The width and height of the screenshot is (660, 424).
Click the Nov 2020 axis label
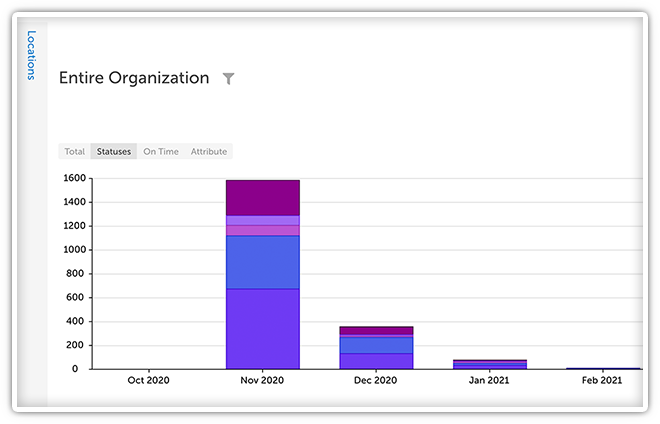tap(262, 381)
